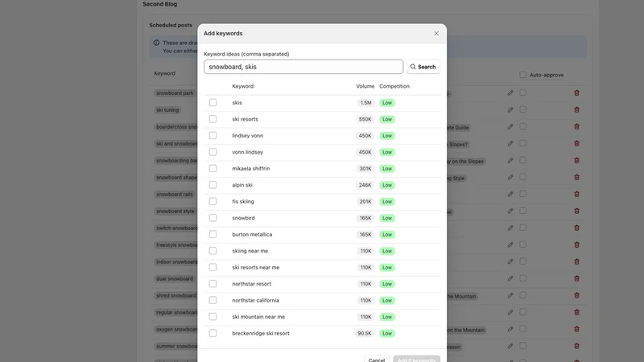Click the snowboard park keyword tag
Screen dimensions: 644x362
[x=175, y=93]
